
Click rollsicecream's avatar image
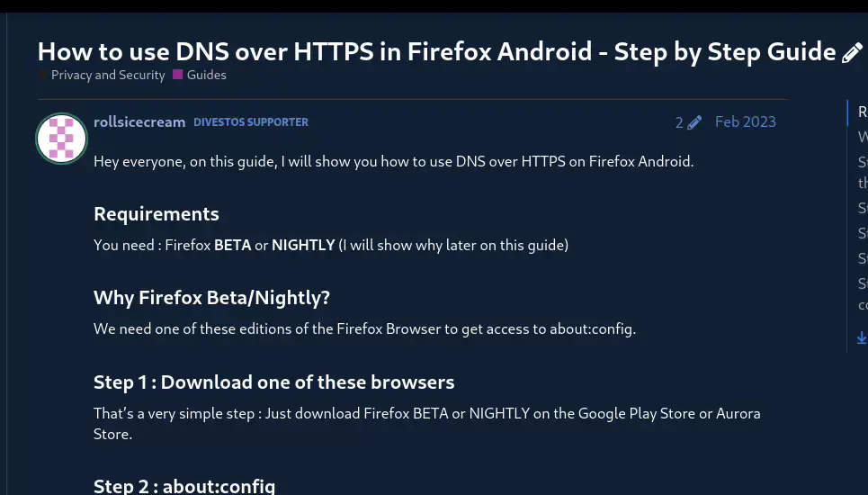[x=61, y=139]
